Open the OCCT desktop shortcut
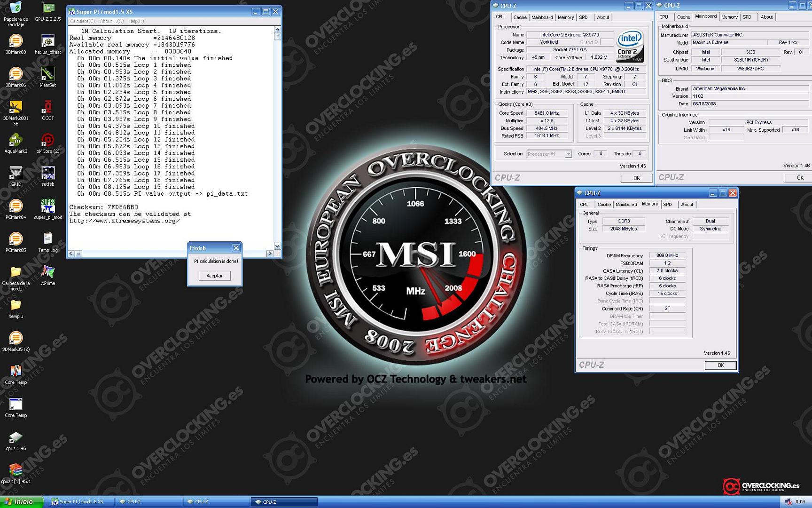812x508 pixels. click(x=47, y=108)
